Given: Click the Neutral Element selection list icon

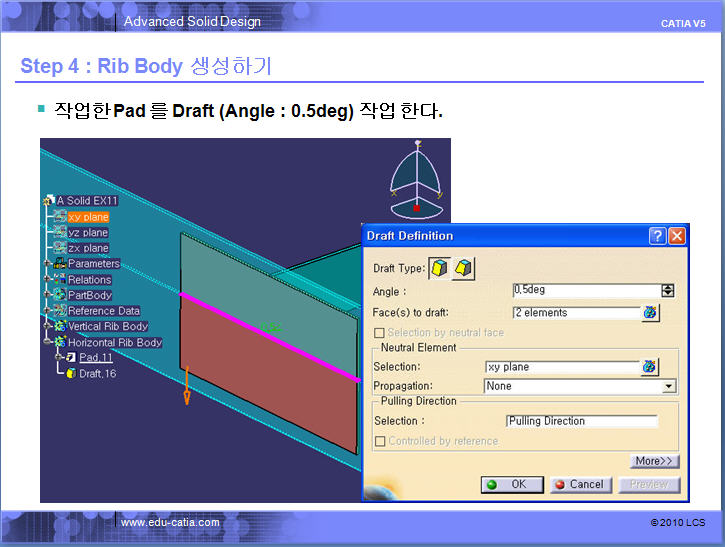Looking at the screenshot, I should [650, 367].
